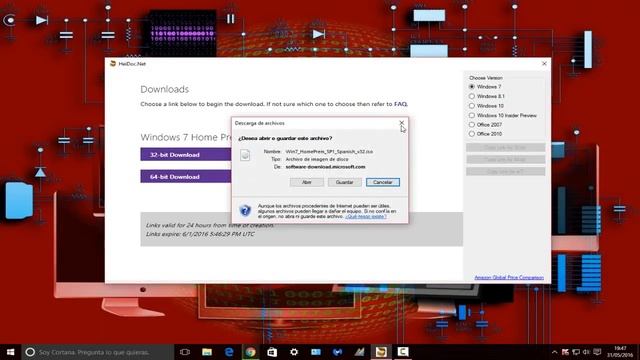Click the third greyed copy link button
This screenshot has height=360, width=640.
pyautogui.click(x=506, y=171)
